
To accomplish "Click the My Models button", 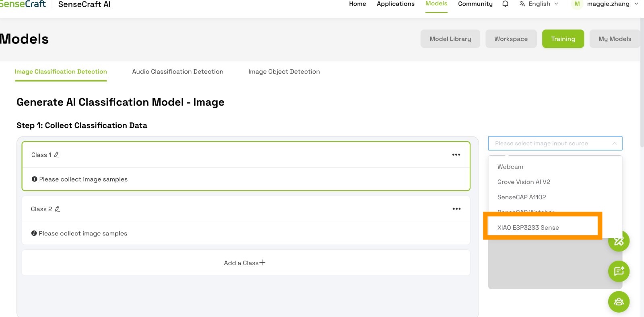I will pyautogui.click(x=615, y=39).
